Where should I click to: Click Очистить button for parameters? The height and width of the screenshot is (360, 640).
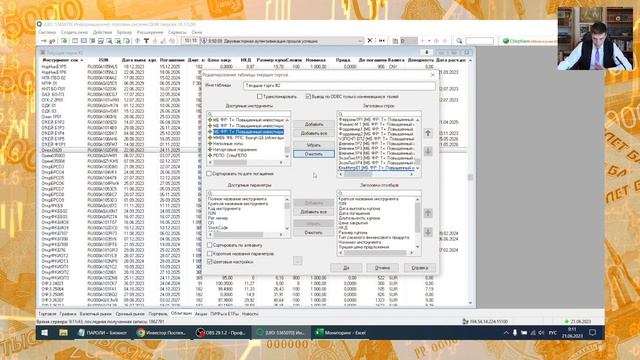point(313,232)
